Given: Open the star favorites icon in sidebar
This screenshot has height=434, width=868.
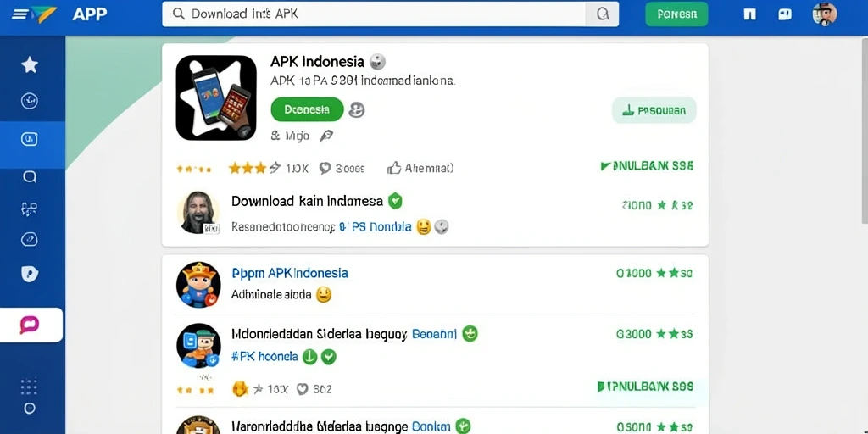Looking at the screenshot, I should [30, 64].
